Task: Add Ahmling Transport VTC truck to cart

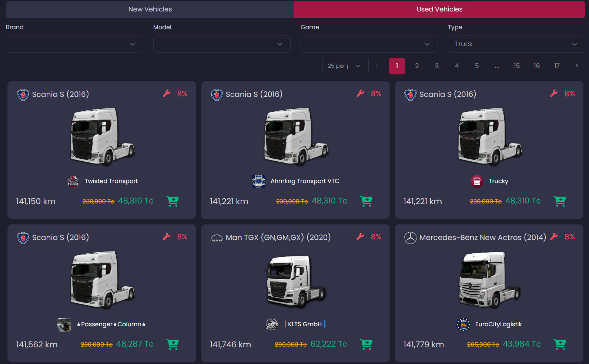Action: [367, 201]
